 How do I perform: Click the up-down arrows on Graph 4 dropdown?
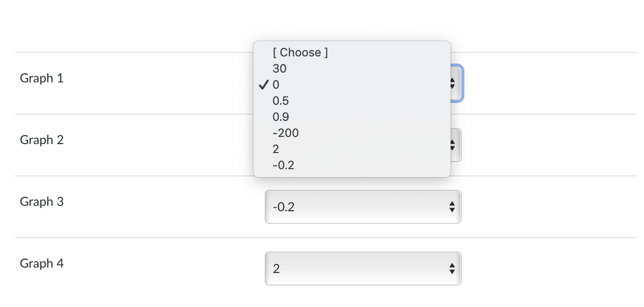(x=452, y=269)
